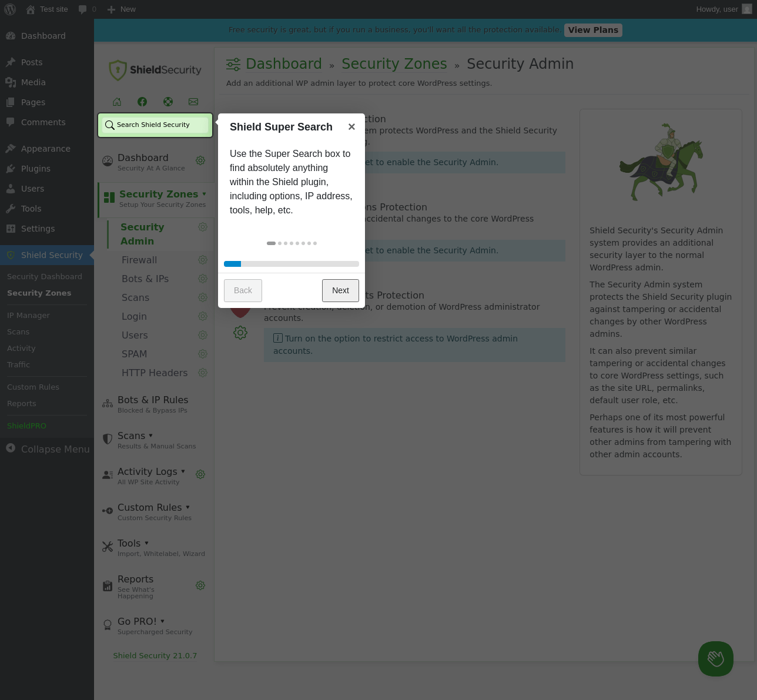Screen dimensions: 757x700
Task: Open Appearance in WordPress menu
Action: [47, 149]
